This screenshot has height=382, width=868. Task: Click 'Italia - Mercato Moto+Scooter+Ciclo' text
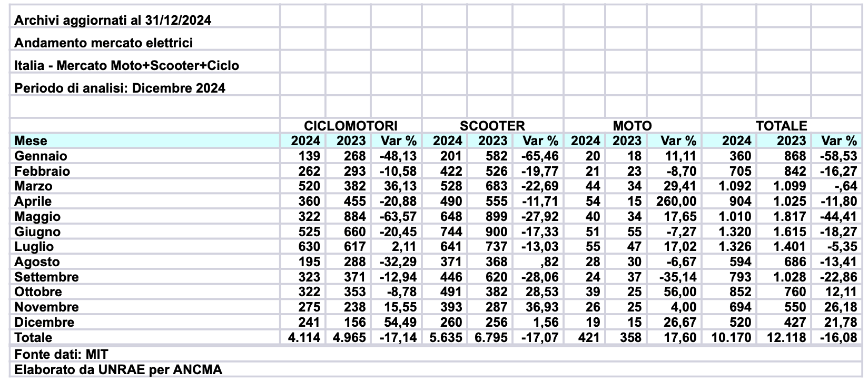[127, 66]
